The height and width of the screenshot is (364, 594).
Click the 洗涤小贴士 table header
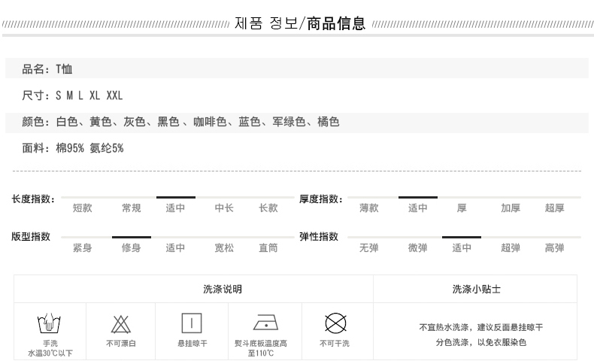476,289
